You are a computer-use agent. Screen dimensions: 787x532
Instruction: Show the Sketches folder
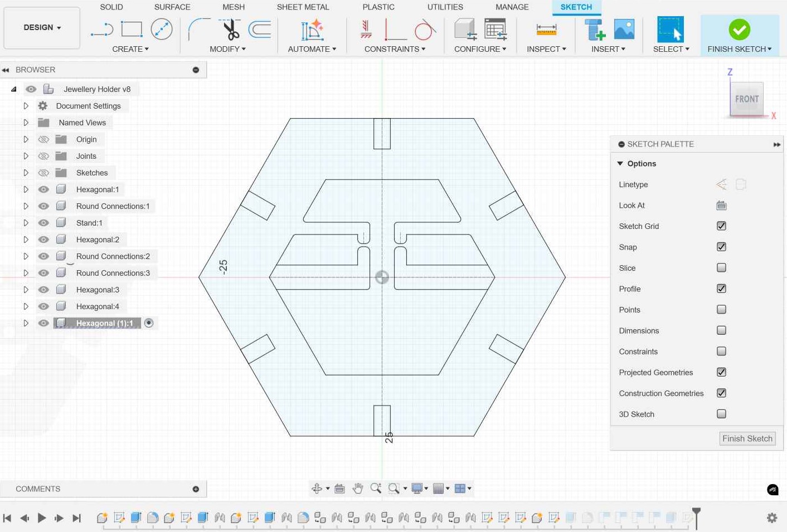tap(43, 173)
